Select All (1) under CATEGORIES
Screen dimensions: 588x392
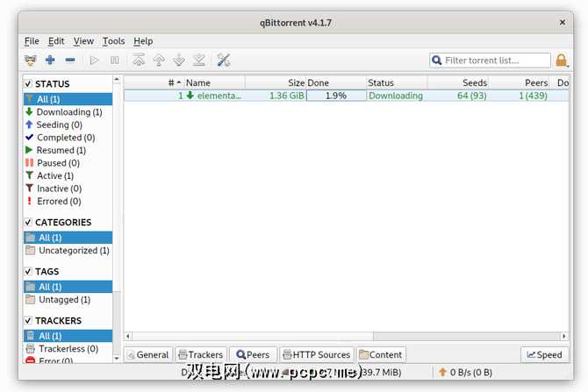[x=68, y=238]
